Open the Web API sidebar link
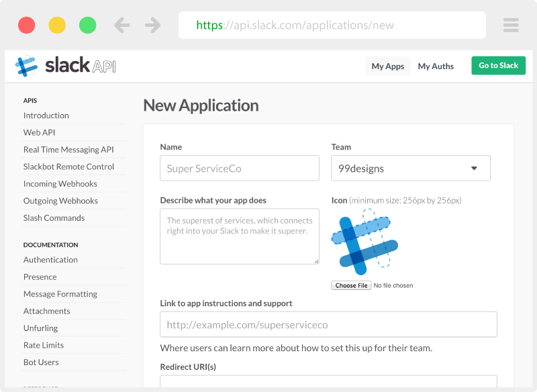Viewport: 537px width, 392px height. [39, 132]
